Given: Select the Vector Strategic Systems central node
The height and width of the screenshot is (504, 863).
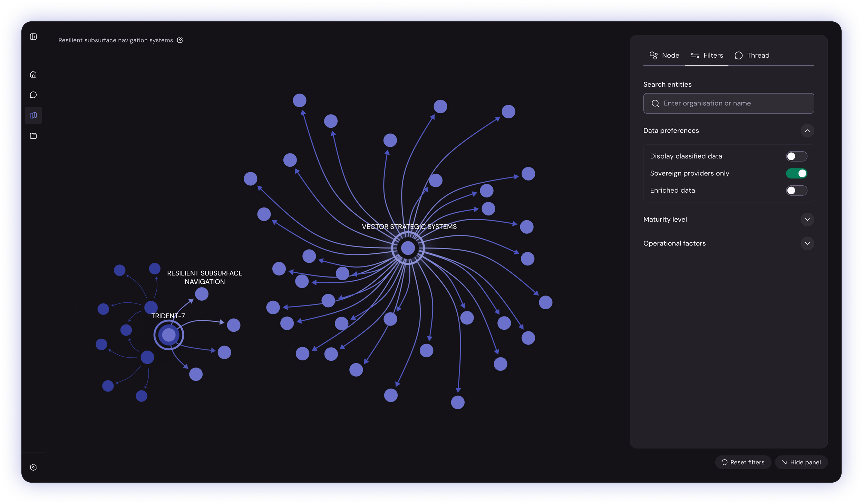Looking at the screenshot, I should [x=408, y=248].
